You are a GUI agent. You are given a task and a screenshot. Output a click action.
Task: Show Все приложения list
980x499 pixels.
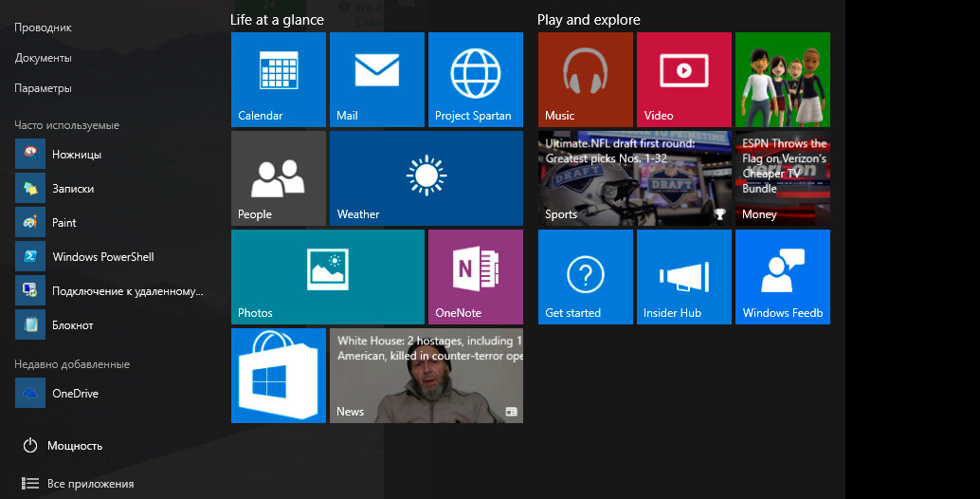[91, 484]
